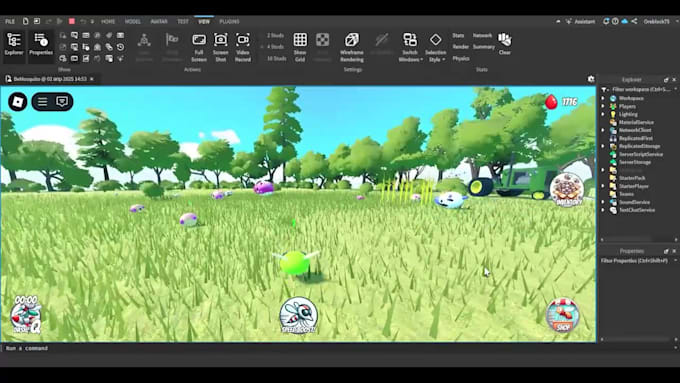Click the refresh sync icon
680x383 pixels.
tap(606, 21)
